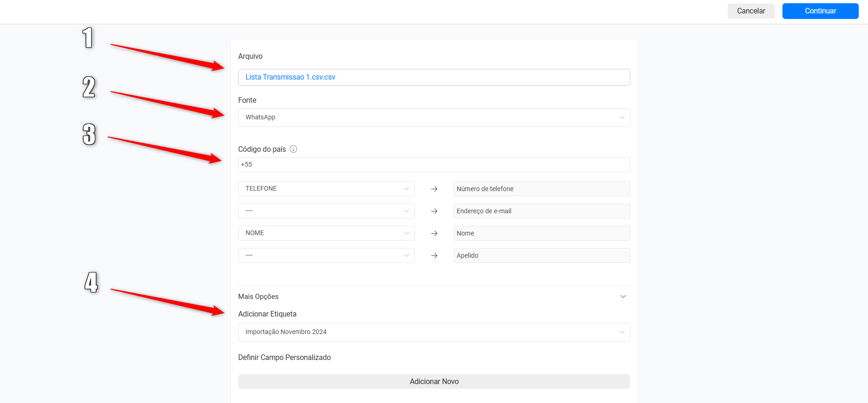The height and width of the screenshot is (403, 868).
Task: Click the Mais Opções label
Action: tap(258, 297)
